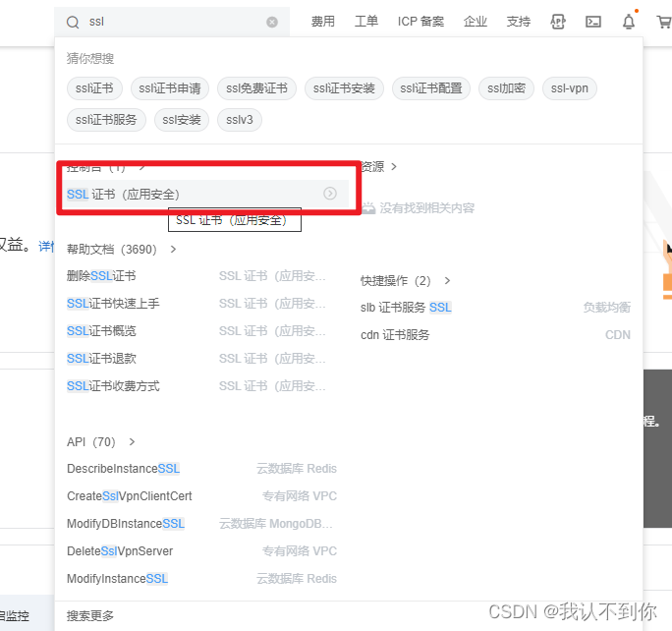Viewport: 672px width, 631px height.
Task: Select the ssl加密 suggestion chip
Action: pyautogui.click(x=506, y=88)
